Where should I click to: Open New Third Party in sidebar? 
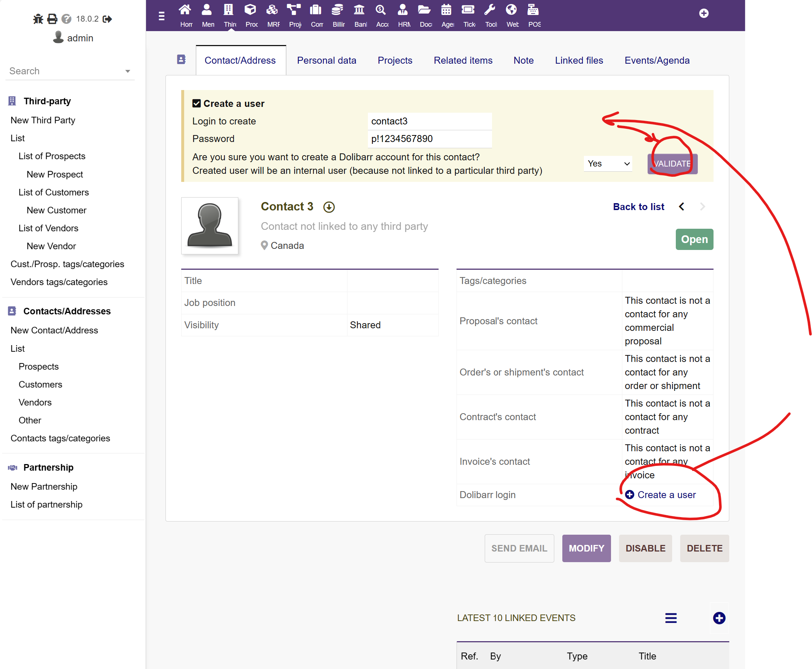click(43, 120)
